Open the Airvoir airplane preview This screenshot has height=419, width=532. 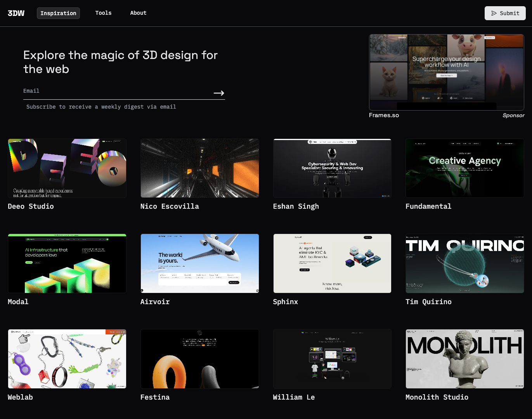(199, 263)
